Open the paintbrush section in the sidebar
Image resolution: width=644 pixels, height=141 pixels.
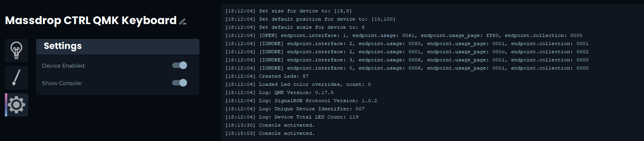click(16, 78)
